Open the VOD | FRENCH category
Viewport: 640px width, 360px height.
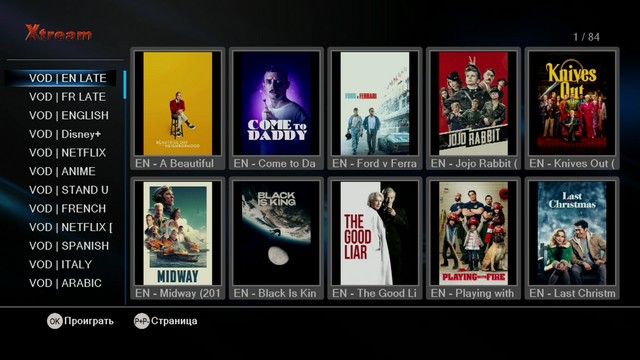coord(67,209)
